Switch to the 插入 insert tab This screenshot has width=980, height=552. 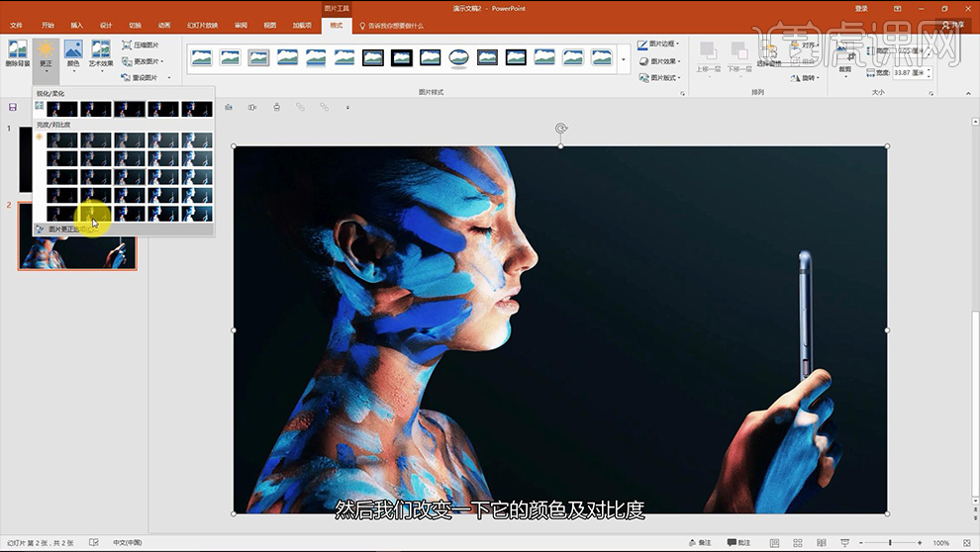[76, 26]
